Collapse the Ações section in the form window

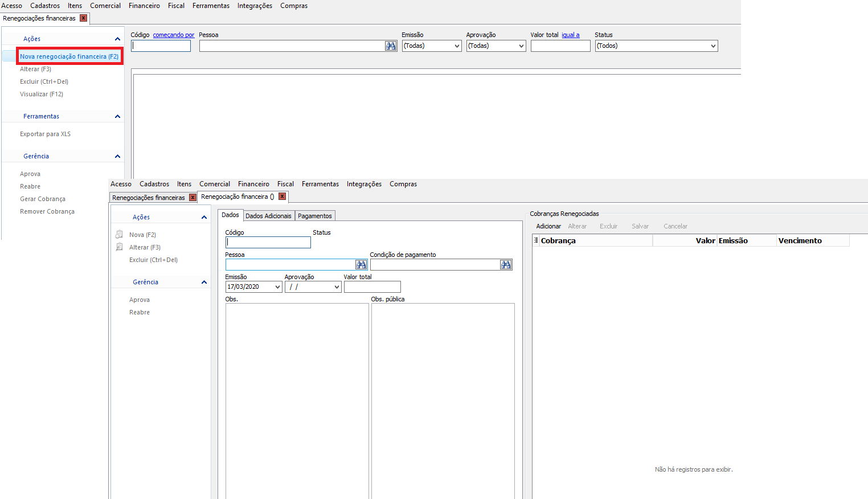[204, 217]
